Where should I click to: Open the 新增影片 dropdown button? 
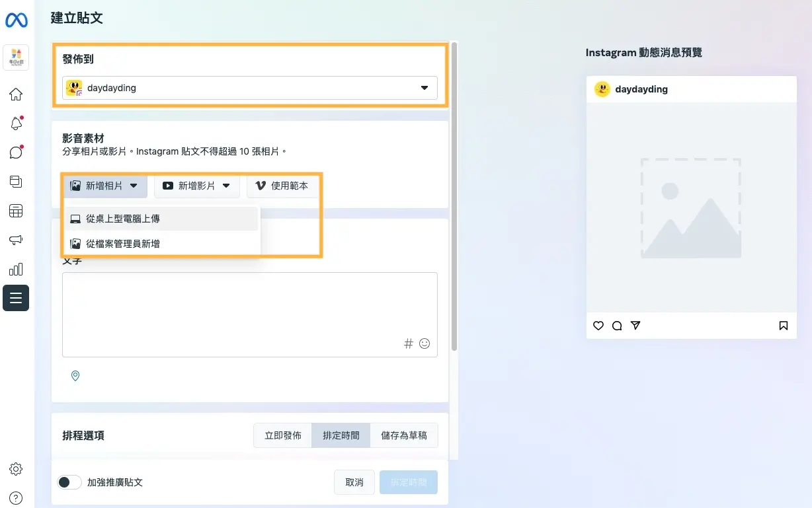(197, 186)
